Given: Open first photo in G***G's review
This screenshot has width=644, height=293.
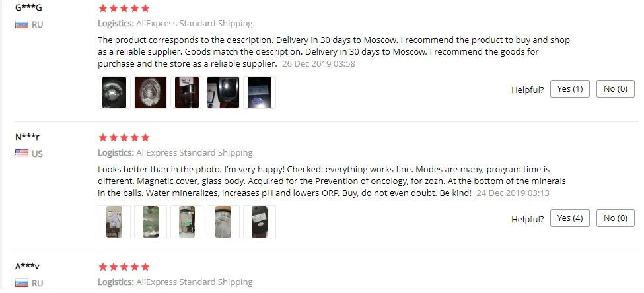Looking at the screenshot, I should [114, 92].
